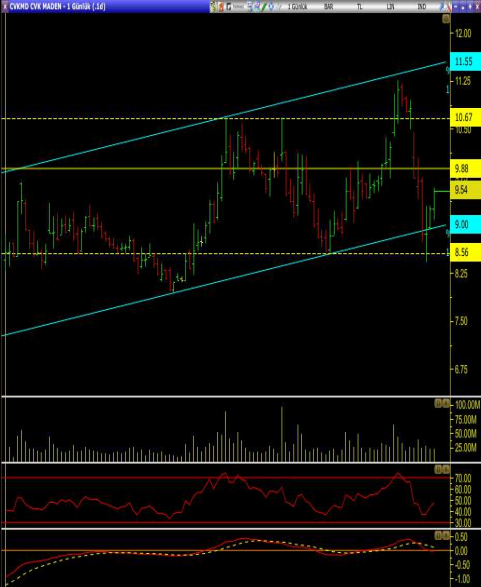Click the X icon left of the title
This screenshot has width=481, height=587.
click(x=4, y=6)
